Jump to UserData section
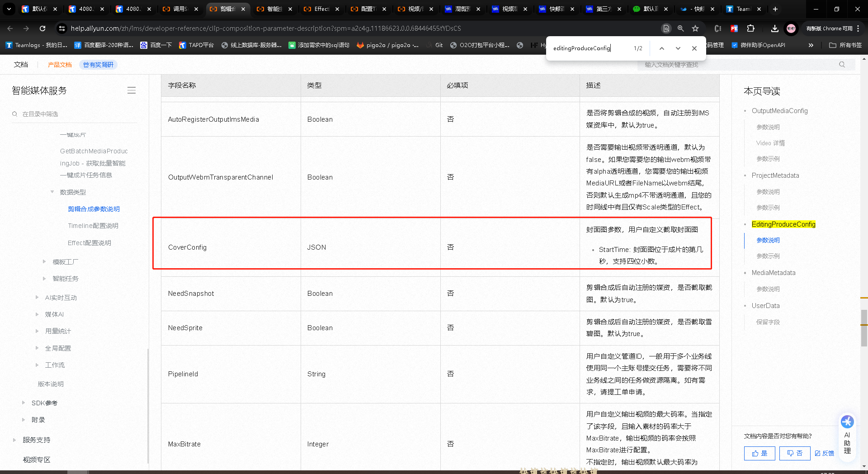 [x=765, y=306]
